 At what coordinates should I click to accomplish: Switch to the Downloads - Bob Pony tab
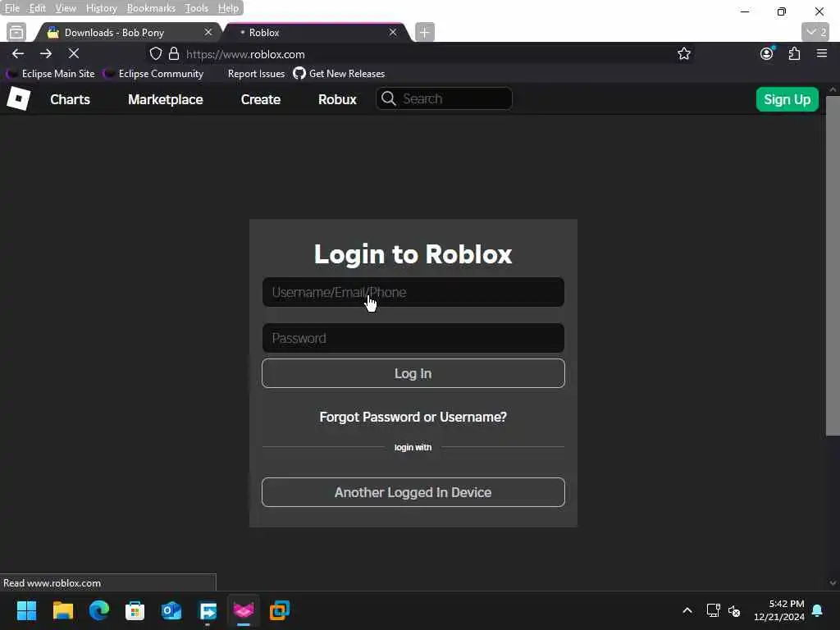(x=129, y=32)
